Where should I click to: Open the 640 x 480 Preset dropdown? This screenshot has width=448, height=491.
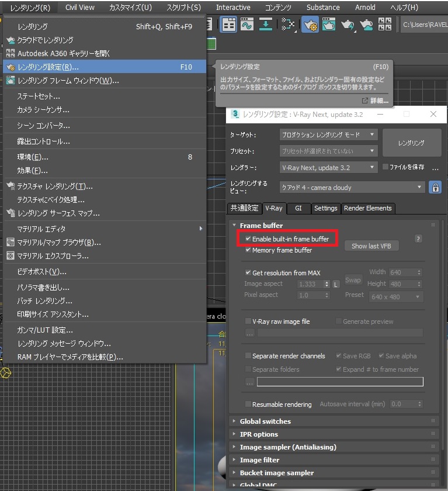click(396, 297)
